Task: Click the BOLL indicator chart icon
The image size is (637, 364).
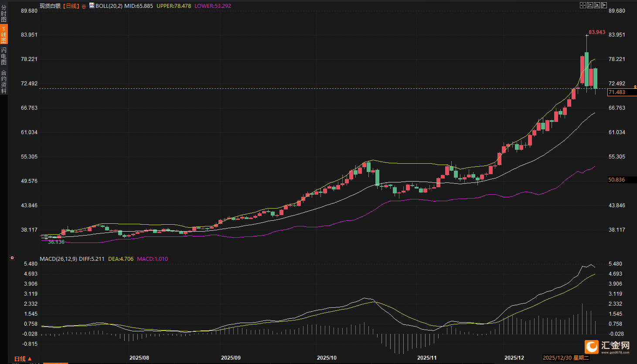Action: [x=92, y=6]
